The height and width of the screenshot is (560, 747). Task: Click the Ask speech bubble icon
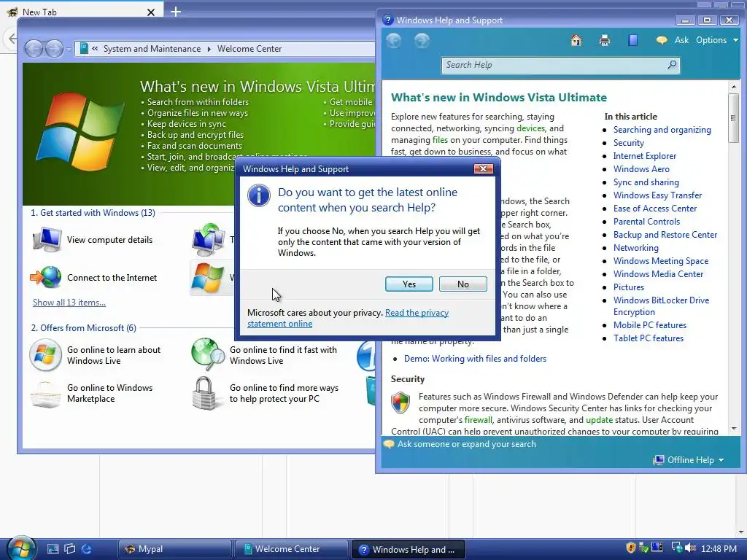pos(662,41)
